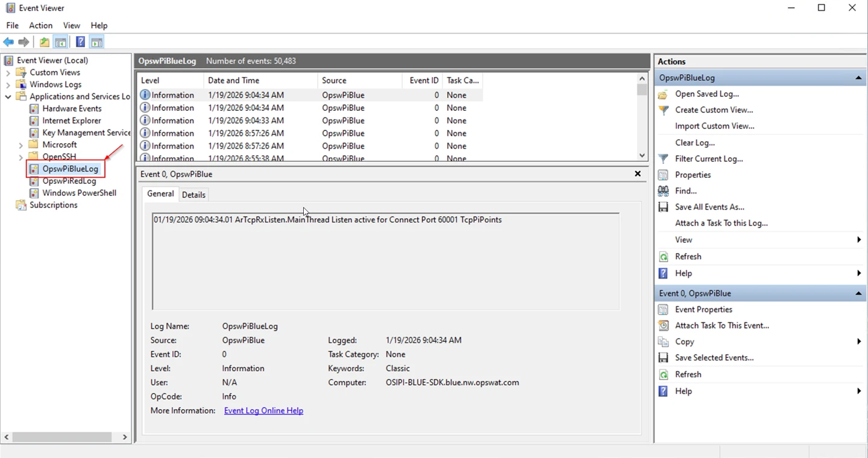The height and width of the screenshot is (458, 868).
Task: Expand the Microsoft folder node
Action: point(21,145)
